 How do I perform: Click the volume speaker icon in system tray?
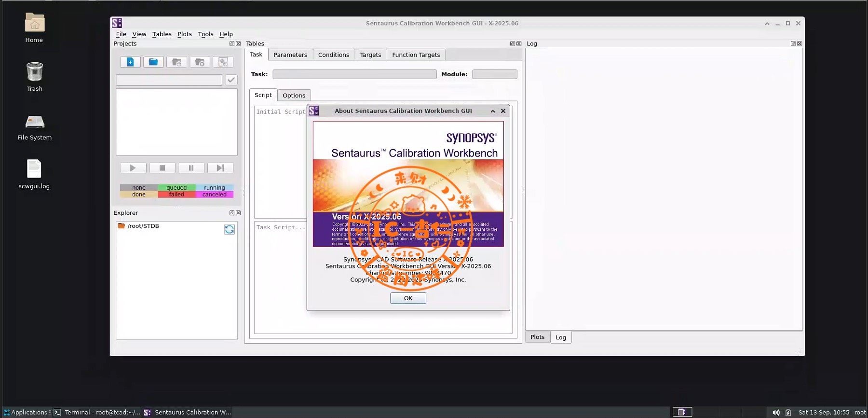pos(776,412)
